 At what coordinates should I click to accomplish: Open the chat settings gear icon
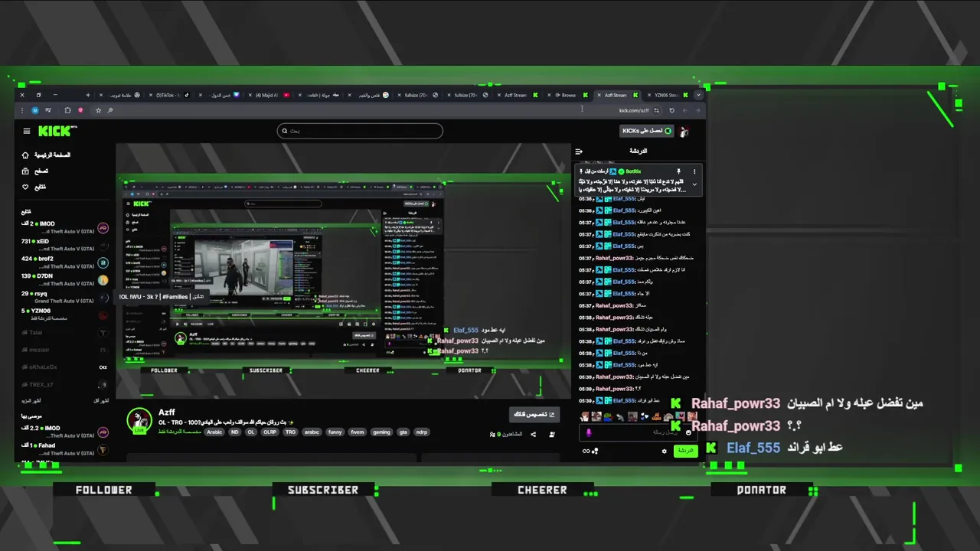pyautogui.click(x=665, y=452)
